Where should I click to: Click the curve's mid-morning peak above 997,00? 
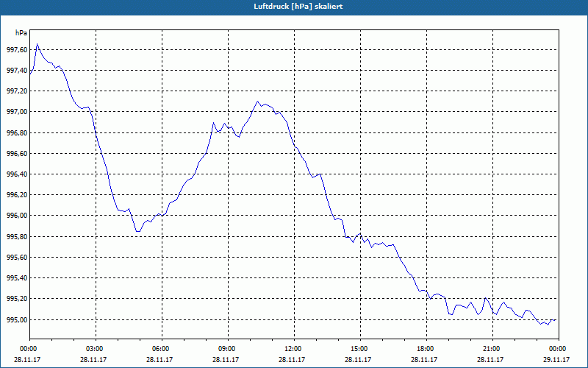257,101
